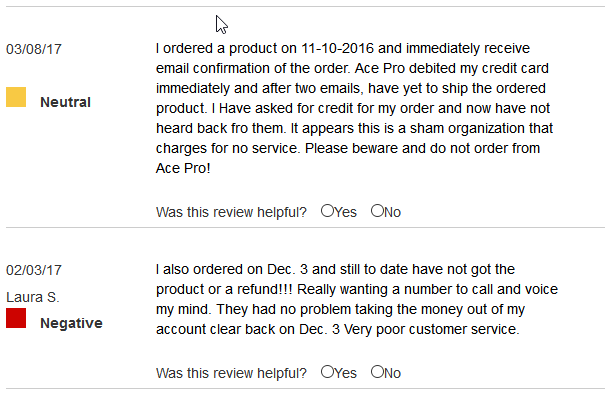
Task: Click 'Was this review helpful?' under Laura's review
Action: [231, 373]
